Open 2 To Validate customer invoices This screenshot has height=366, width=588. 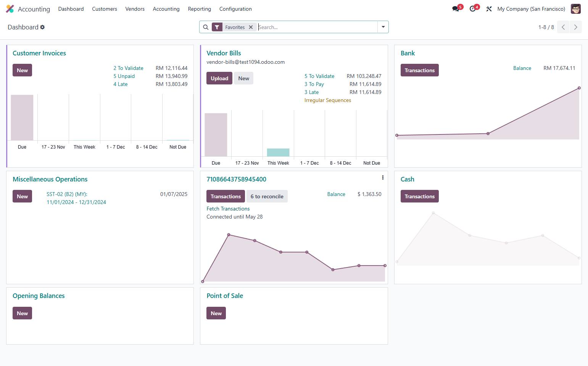pyautogui.click(x=128, y=68)
